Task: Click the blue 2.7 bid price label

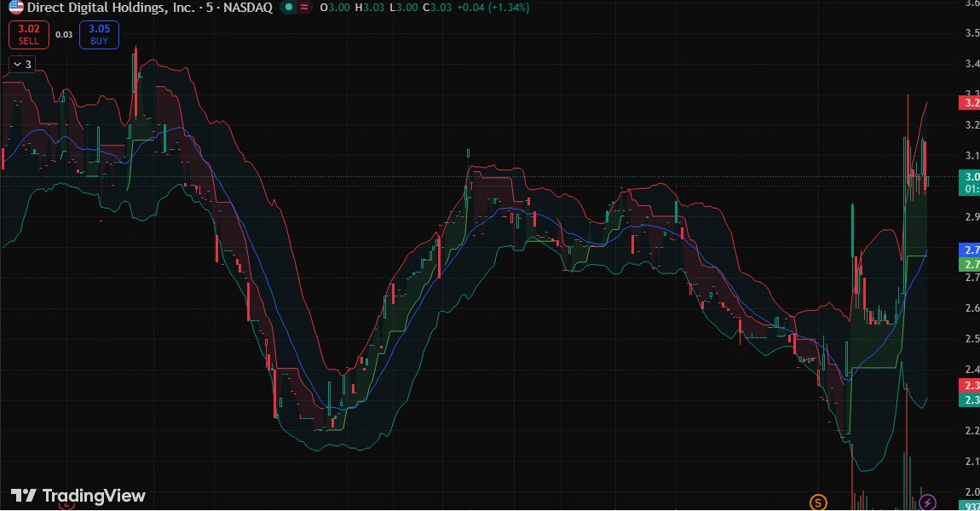Action: 971,250
